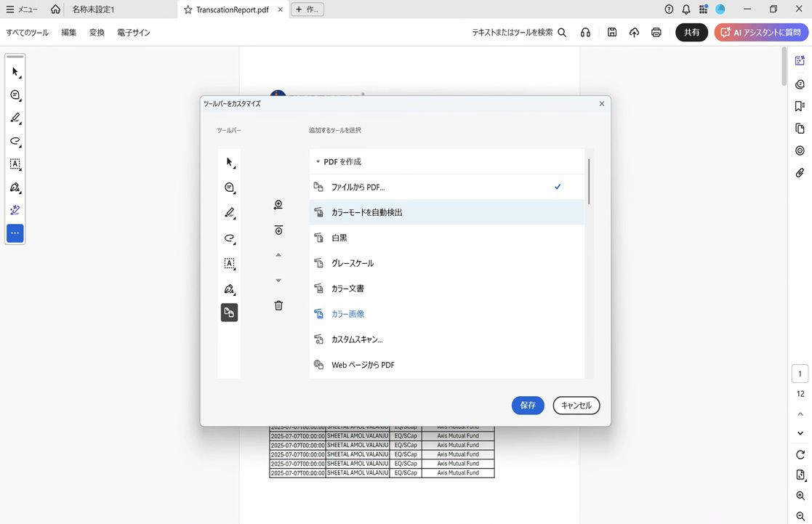Screen dimensions: 812x524
Task: Select the add text box tool
Action: point(15,164)
